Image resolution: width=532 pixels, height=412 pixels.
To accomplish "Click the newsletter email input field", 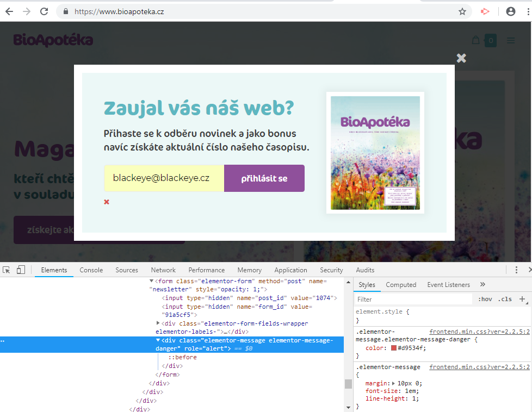I will click(x=163, y=178).
